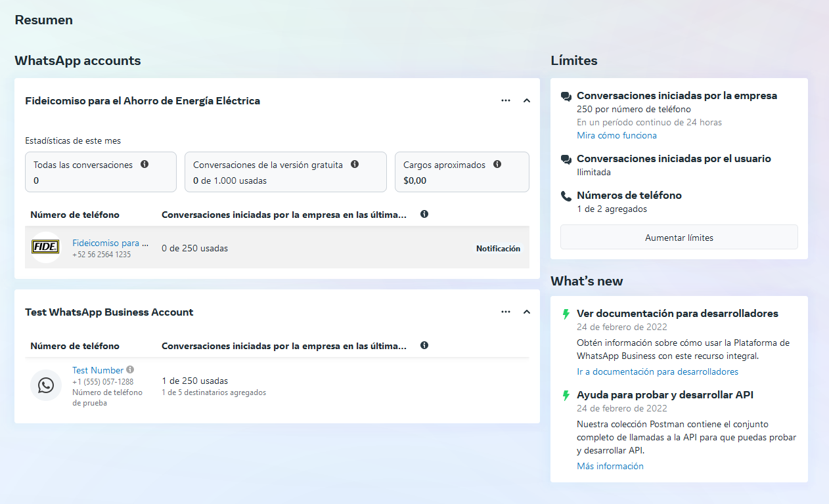
Task: Click the green lightning icon beside Ver documentación para desarrolladores
Action: 566,314
